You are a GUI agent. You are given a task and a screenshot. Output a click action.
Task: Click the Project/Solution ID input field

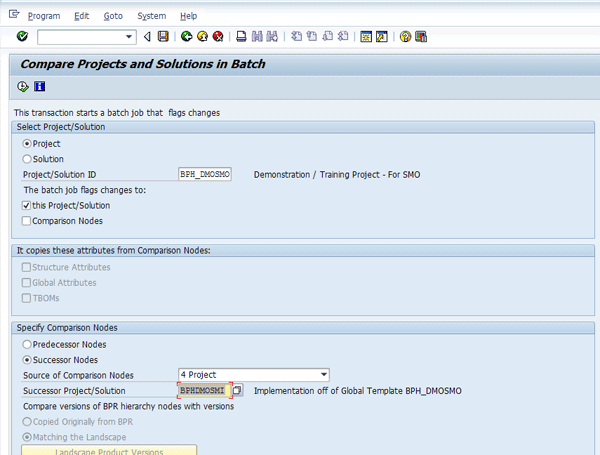tap(204, 174)
